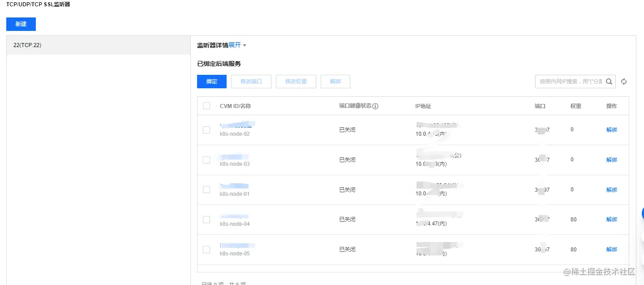644x285 pixels.
Task: Open CVM ID link above k8s-node-03
Action: point(234,156)
